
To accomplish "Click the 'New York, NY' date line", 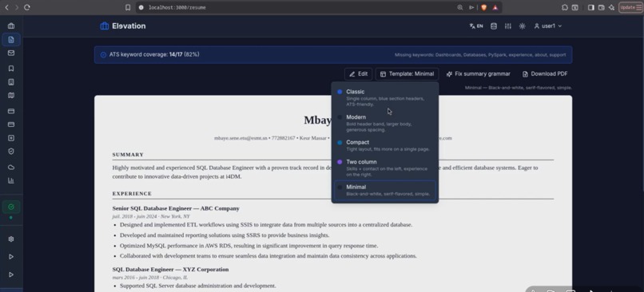I will tap(151, 216).
